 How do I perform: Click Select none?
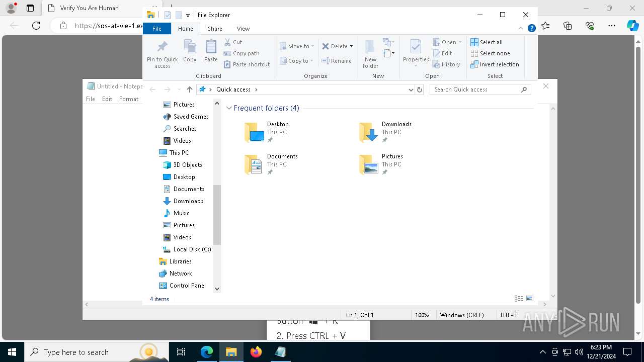(490, 53)
